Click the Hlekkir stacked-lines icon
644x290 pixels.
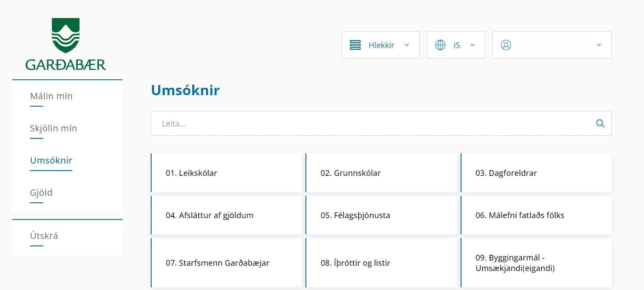point(355,45)
